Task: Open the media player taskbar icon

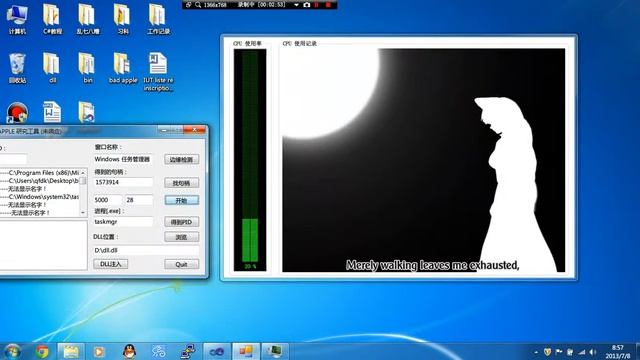Action: 99,351
